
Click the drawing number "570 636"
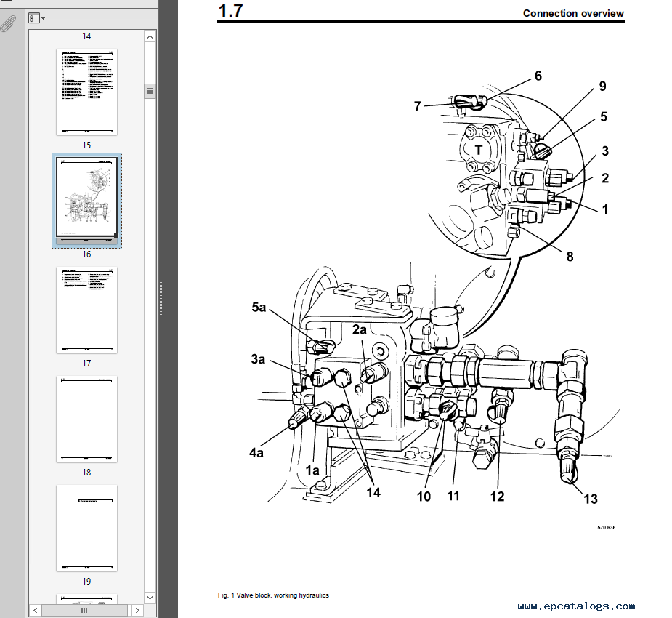click(x=607, y=528)
